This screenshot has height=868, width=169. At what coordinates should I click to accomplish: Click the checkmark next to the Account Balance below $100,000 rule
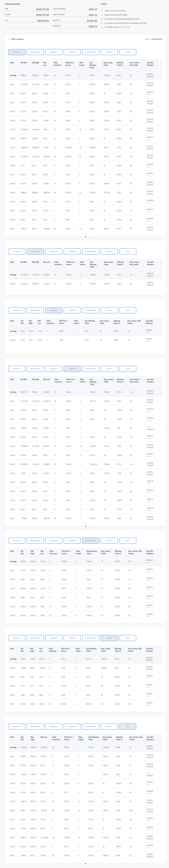[102, 23]
